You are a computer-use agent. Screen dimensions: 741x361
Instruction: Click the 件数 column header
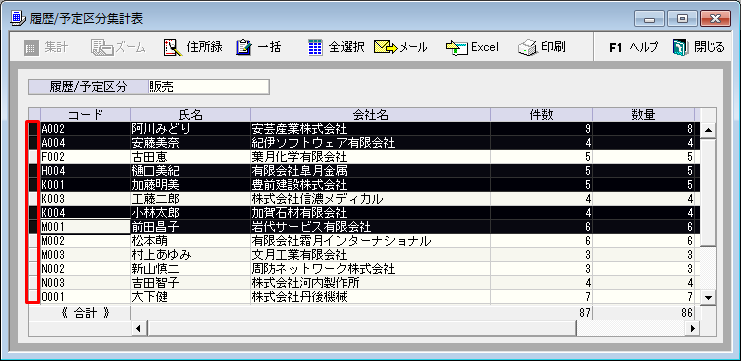click(x=542, y=114)
